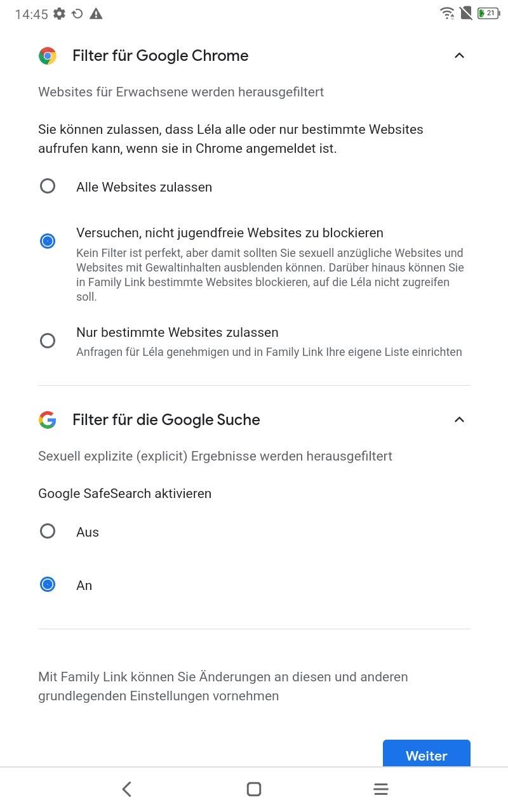The width and height of the screenshot is (508, 812).
Task: Collapse the Filter für Google Chrome section
Action: coord(460,56)
